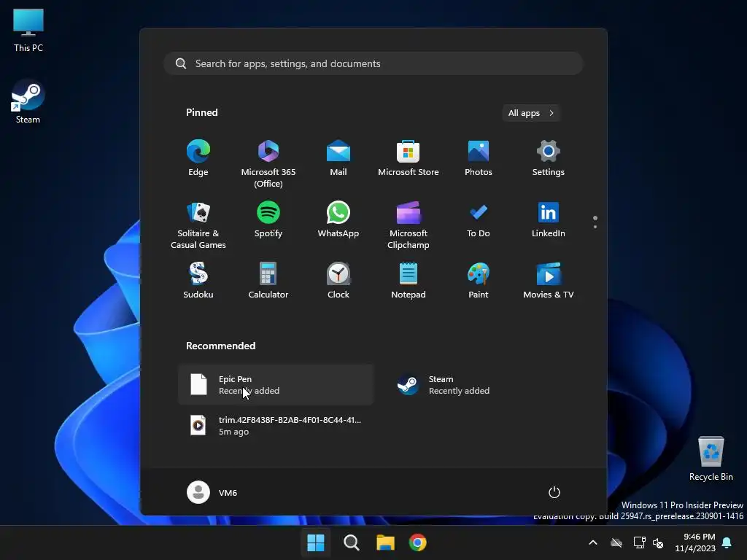
Task: Launch Microsoft 365 (Office) from pinned apps
Action: tap(268, 163)
